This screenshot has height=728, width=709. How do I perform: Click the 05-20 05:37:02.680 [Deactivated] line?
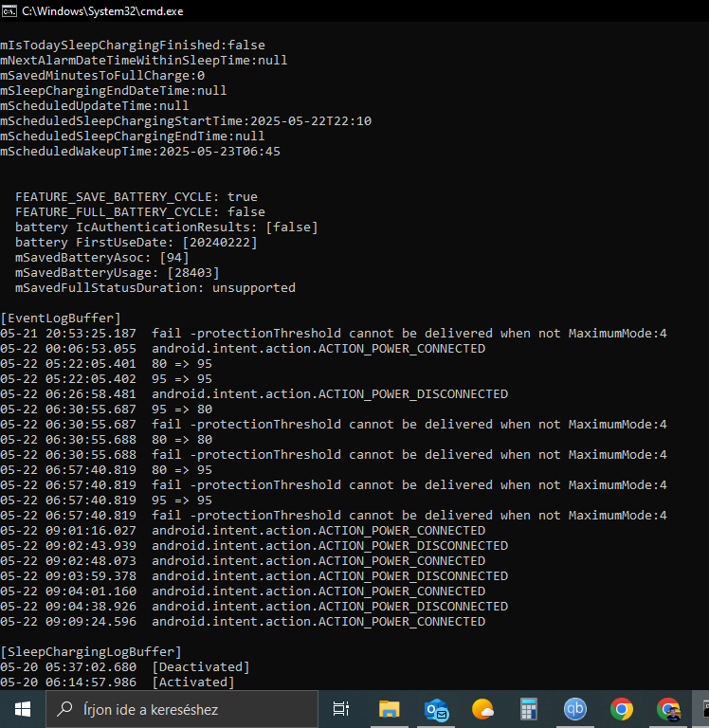125,667
